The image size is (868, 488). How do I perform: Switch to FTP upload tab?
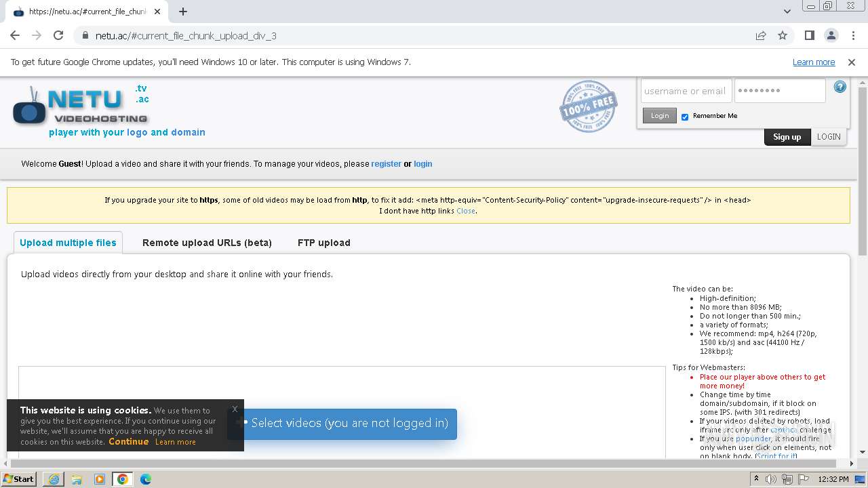click(324, 243)
